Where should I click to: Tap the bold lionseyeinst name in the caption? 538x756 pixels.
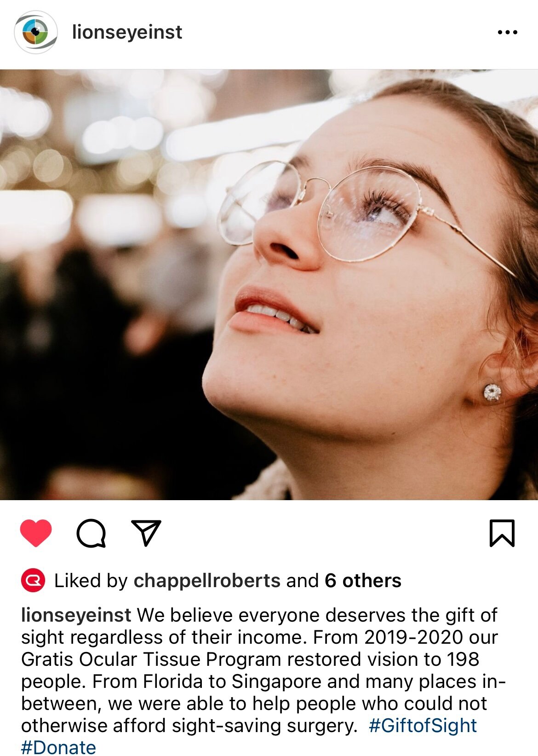[x=76, y=615]
